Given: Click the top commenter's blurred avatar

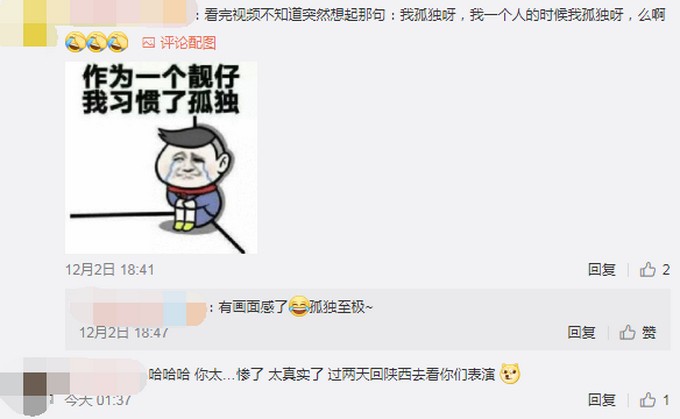Looking at the screenshot, I should [26, 23].
